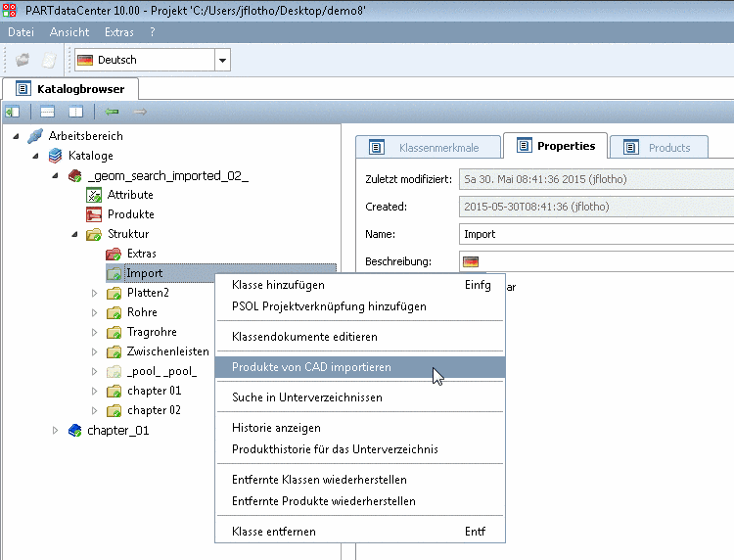Choose Klasse hinzufügen from context menu

[x=360, y=285]
